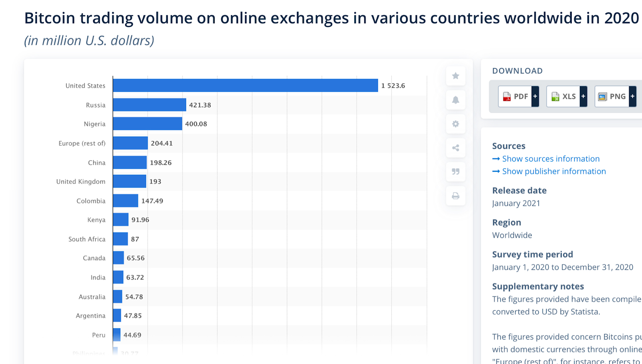
Task: Click the China axis label
Action: [x=97, y=162]
